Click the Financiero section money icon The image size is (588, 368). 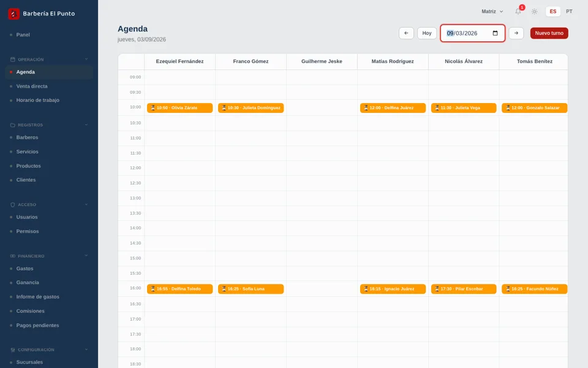click(12, 256)
